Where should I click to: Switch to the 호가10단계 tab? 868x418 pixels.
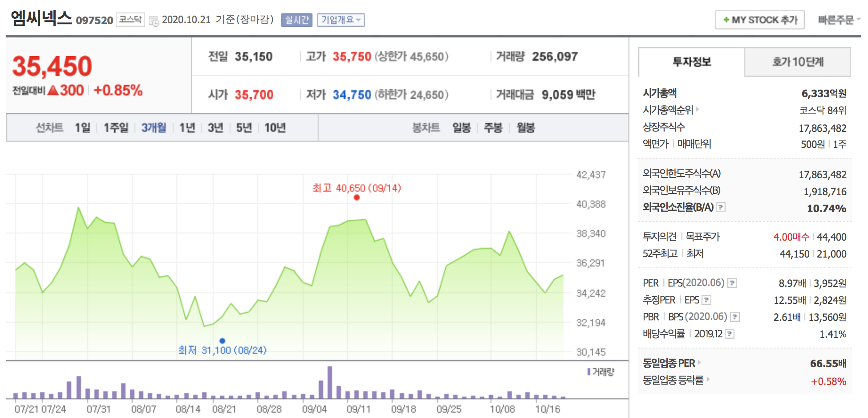tap(798, 62)
